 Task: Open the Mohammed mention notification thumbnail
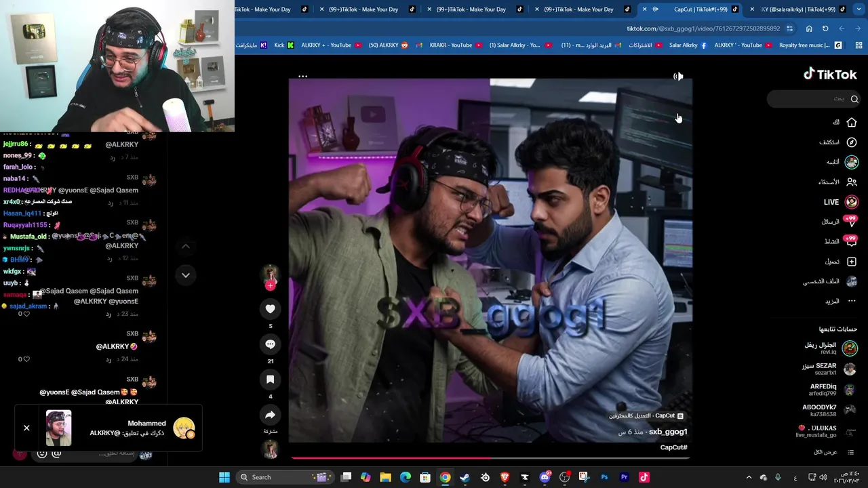tap(58, 428)
